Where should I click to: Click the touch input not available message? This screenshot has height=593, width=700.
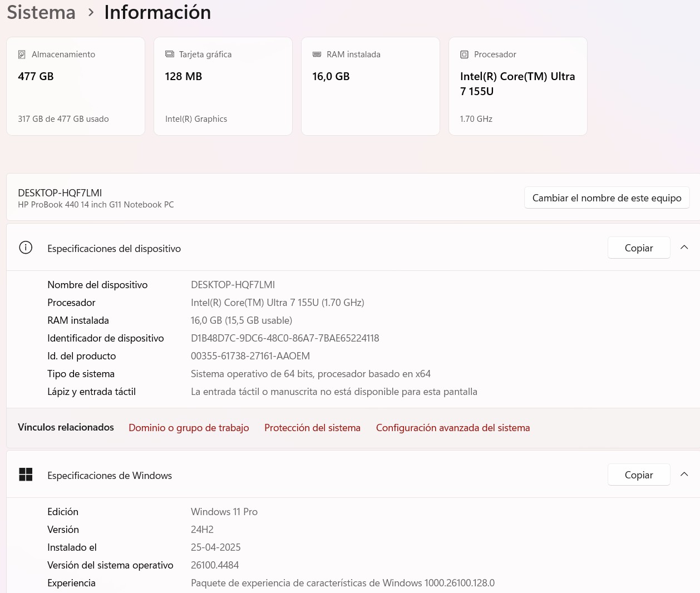click(x=334, y=392)
